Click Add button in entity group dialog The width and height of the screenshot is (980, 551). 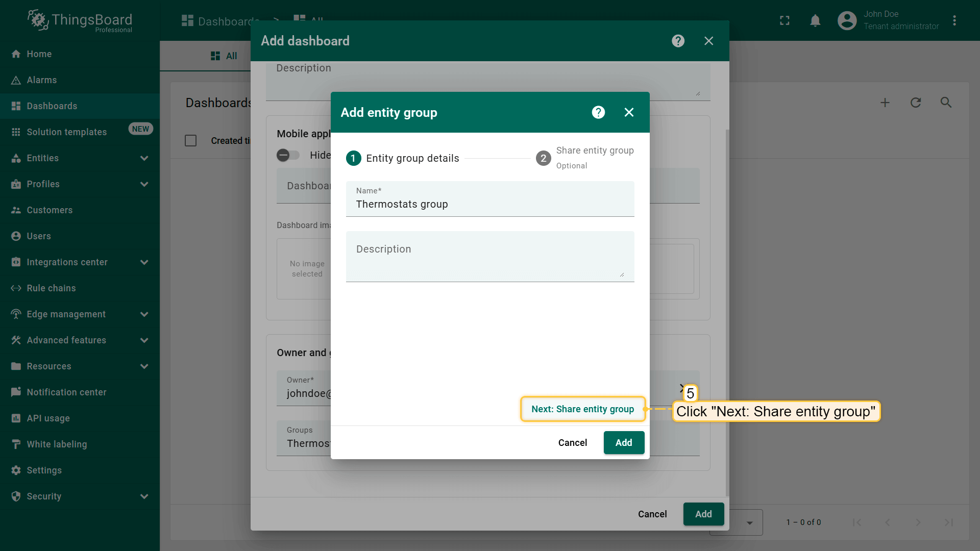point(623,442)
